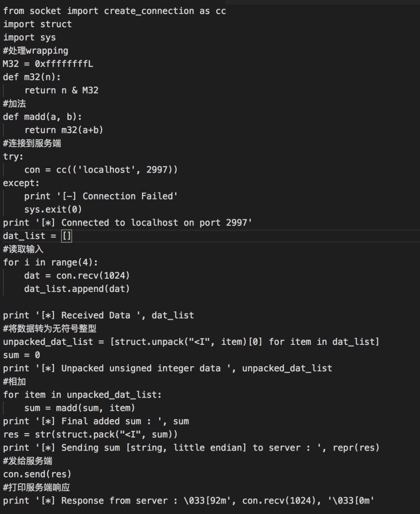The width and height of the screenshot is (420, 514).
Task: Click the 'Connection Failed' print statement
Action: (101, 196)
